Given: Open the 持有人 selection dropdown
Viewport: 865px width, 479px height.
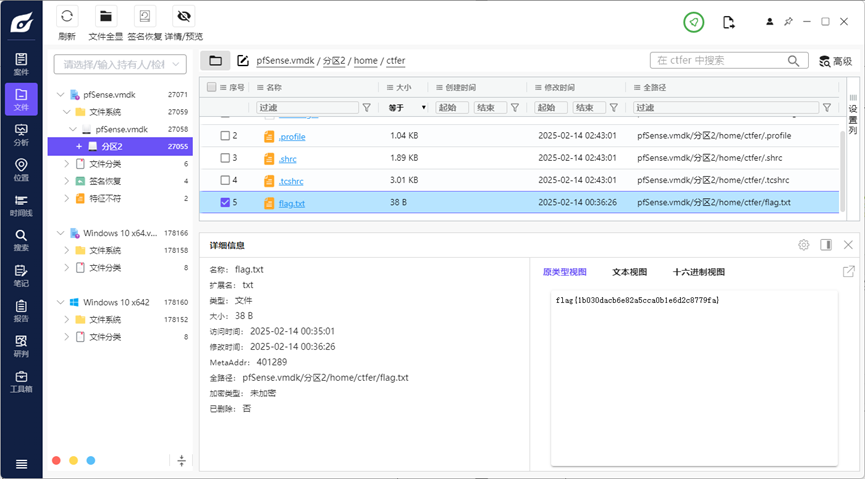Looking at the screenshot, I should point(120,65).
